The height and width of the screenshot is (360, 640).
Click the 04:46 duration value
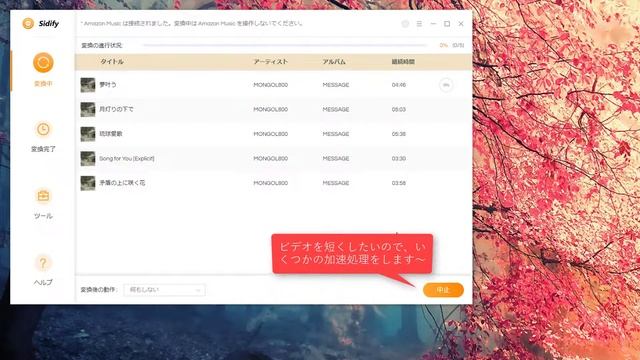tap(399, 85)
